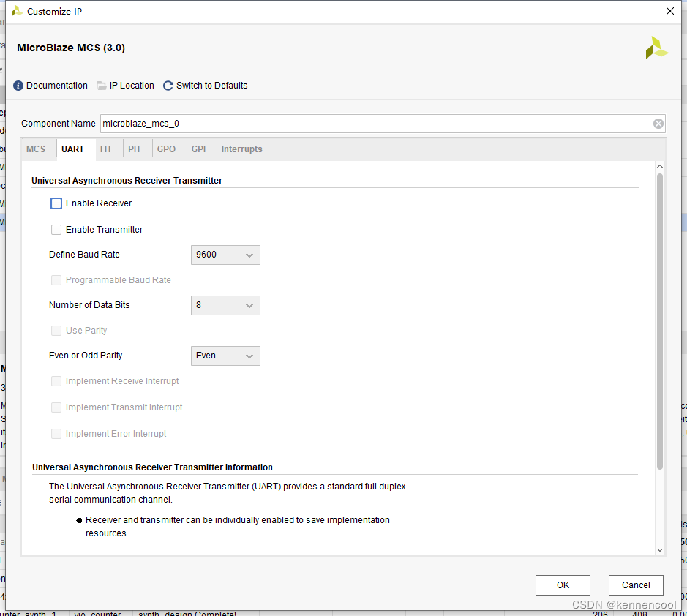Click the Number of Data Bits label

click(89, 305)
